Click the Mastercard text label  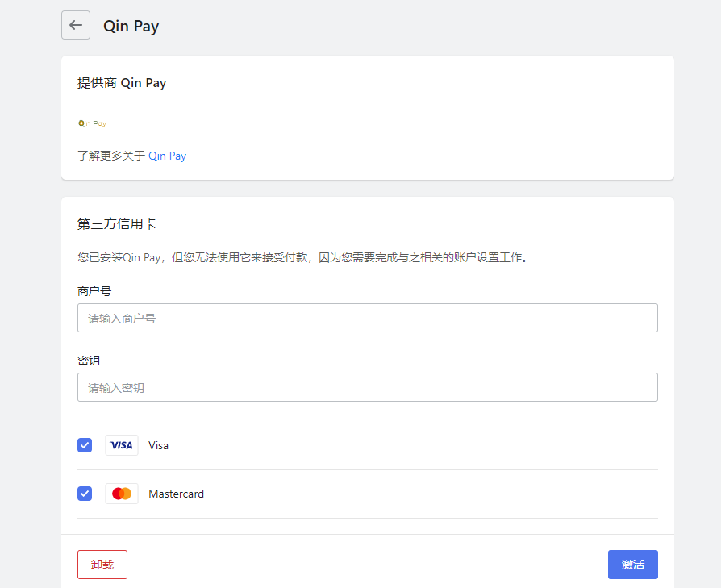(176, 494)
